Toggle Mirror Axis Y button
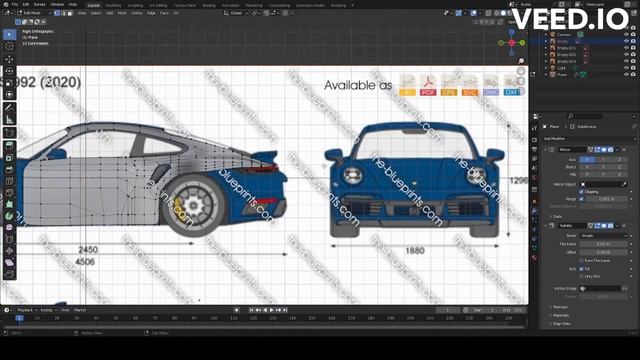Image resolution: width=640 pixels, height=360 pixels. pyautogui.click(x=603, y=160)
